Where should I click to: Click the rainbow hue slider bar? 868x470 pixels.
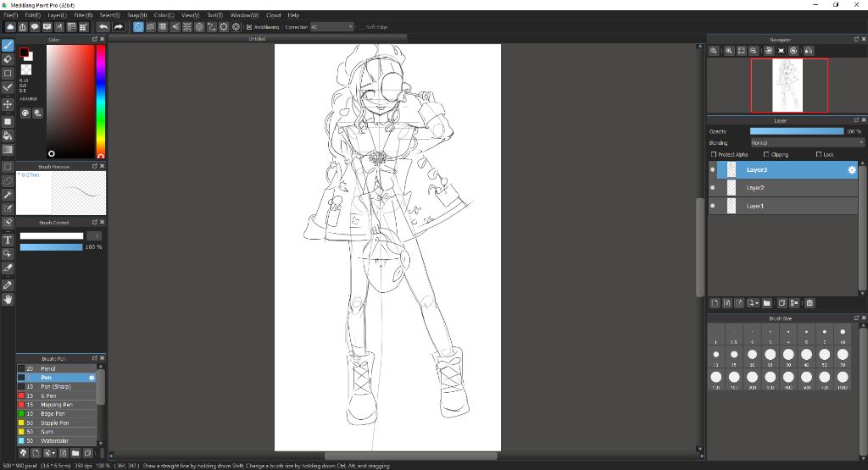[x=101, y=102]
